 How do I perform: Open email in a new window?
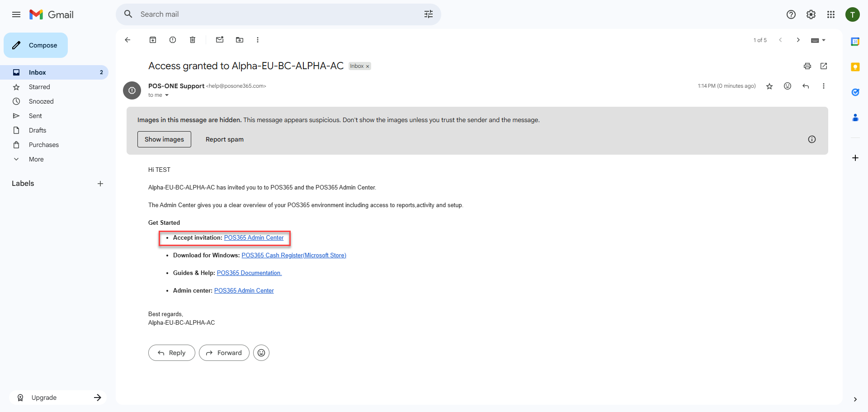[824, 66]
